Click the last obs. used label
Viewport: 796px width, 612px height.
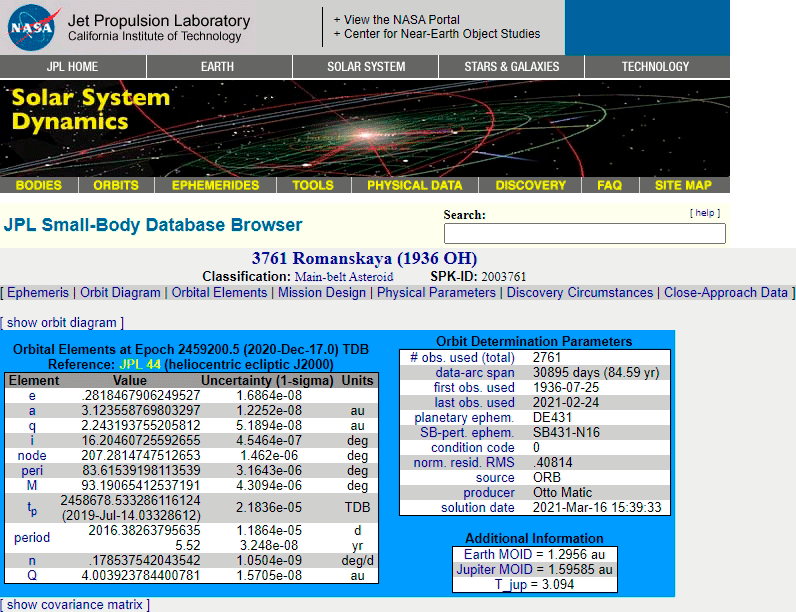coord(474,403)
